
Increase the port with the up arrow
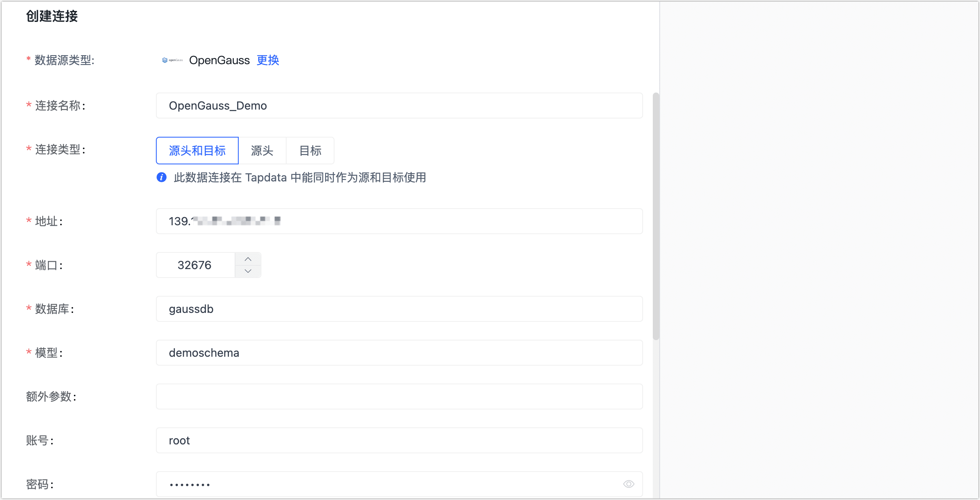click(x=248, y=259)
